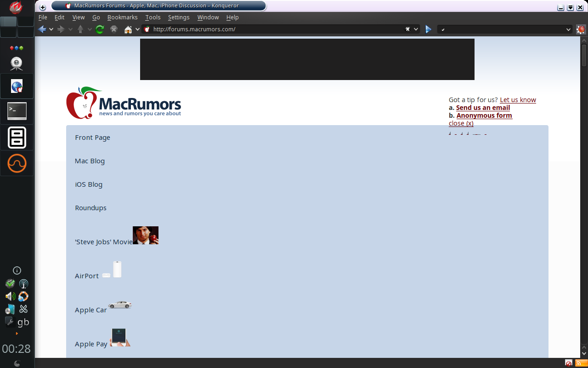Image resolution: width=588 pixels, height=368 pixels.
Task: Expand the Home button dropdown arrow
Action: point(137,29)
